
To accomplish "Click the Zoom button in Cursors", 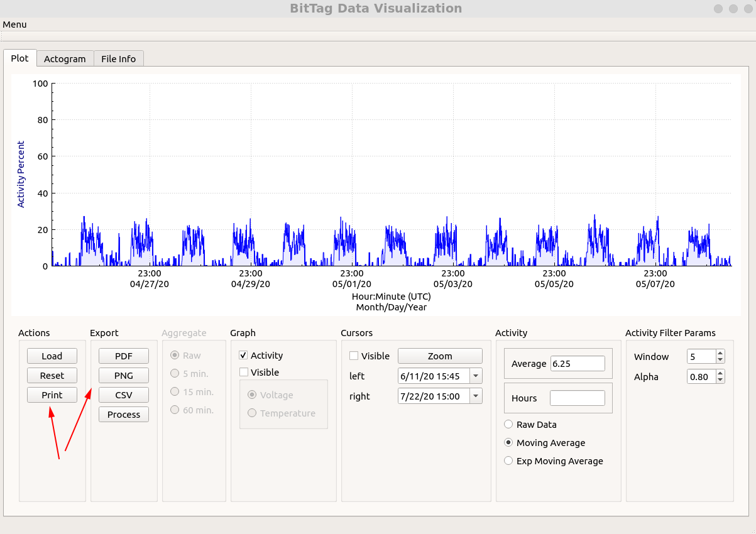I will point(440,356).
